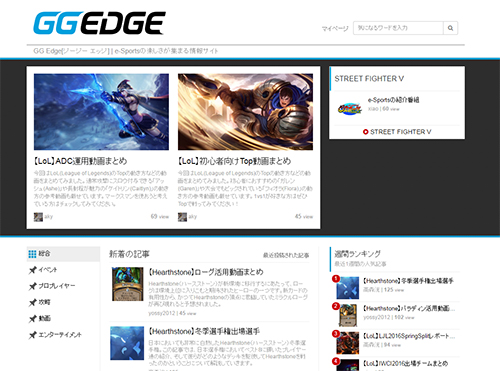Open【Hearthstone】冬季選手権出場選手 title in new articles
The image size is (500, 371).
(x=204, y=331)
